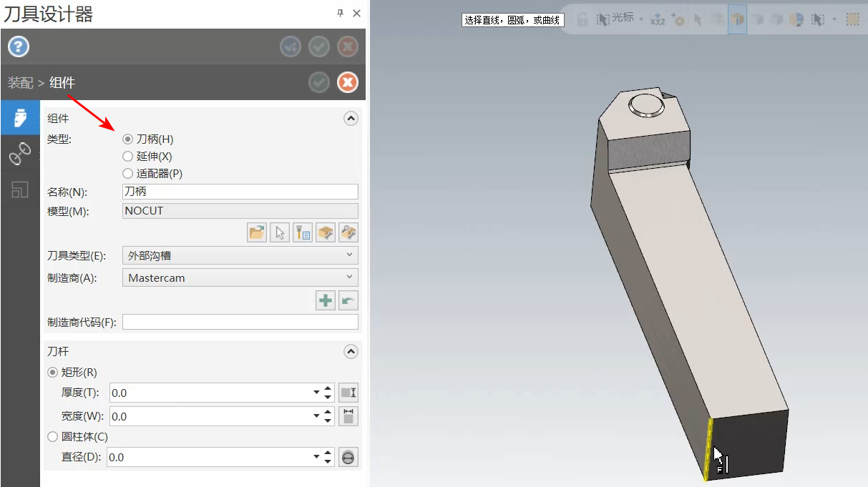Click the green OK checkmark beside 组件
The height and width of the screenshot is (487, 868).
(319, 83)
